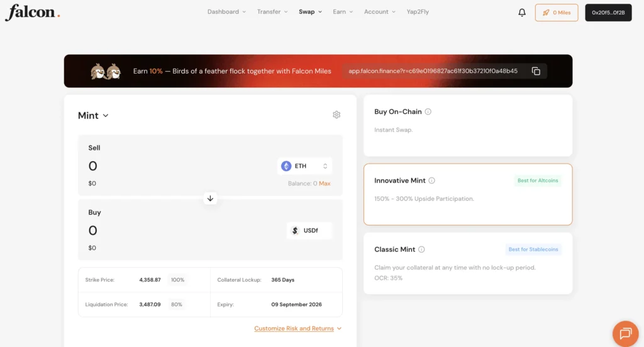Open the chat support bubble
This screenshot has width=644, height=347.
[x=626, y=333]
